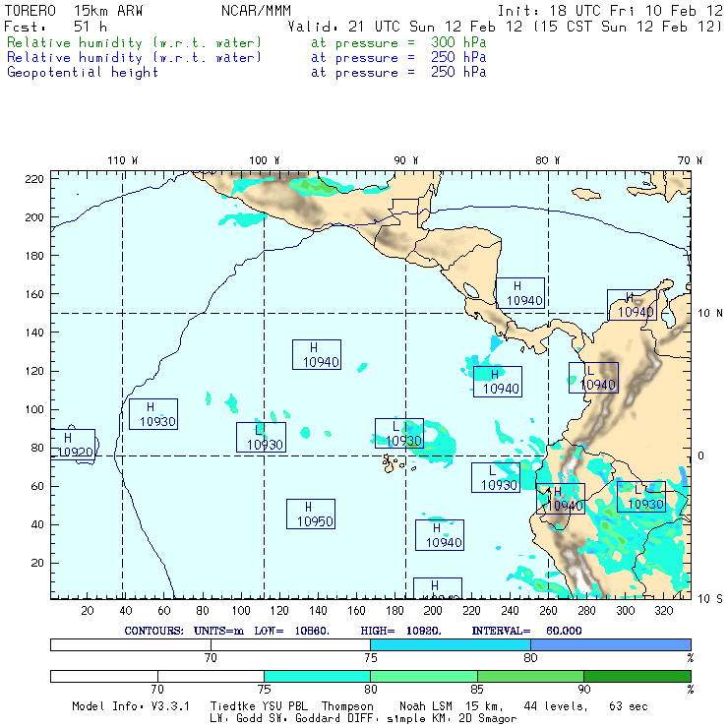
Task: Click the 'L 10940' label box near Colombia coast
Action: tap(594, 378)
